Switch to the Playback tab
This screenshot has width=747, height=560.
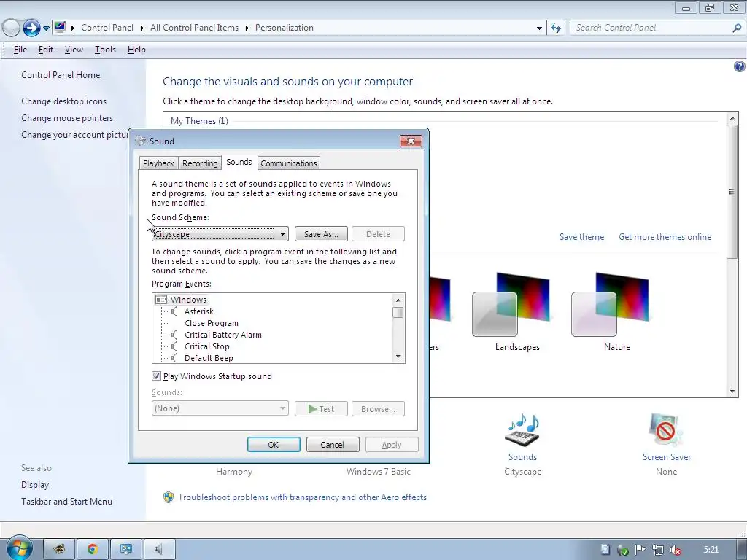pyautogui.click(x=158, y=163)
